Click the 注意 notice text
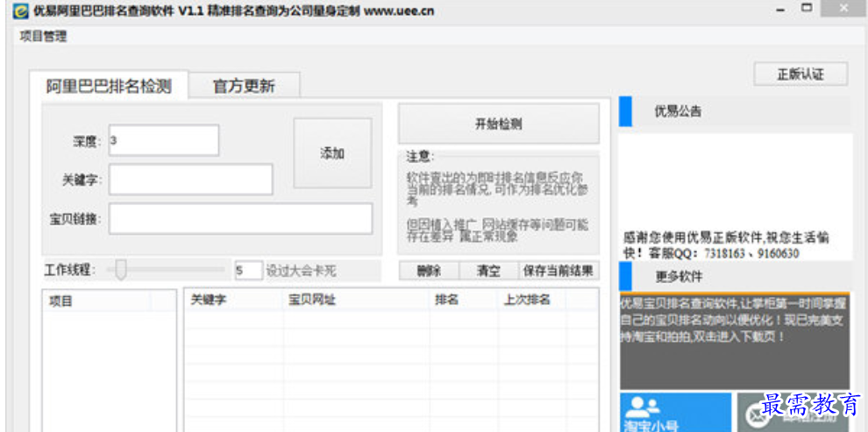The height and width of the screenshot is (432, 868). 498,208
